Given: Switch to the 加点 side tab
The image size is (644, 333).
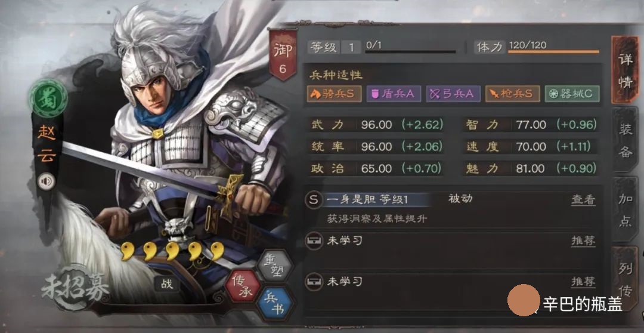Looking at the screenshot, I should [625, 209].
